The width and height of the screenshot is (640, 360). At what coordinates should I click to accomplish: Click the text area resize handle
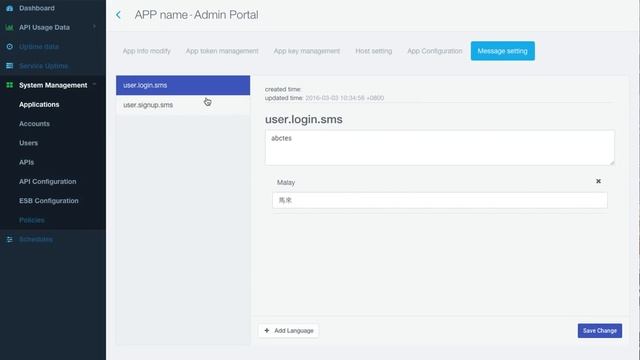coord(612,162)
